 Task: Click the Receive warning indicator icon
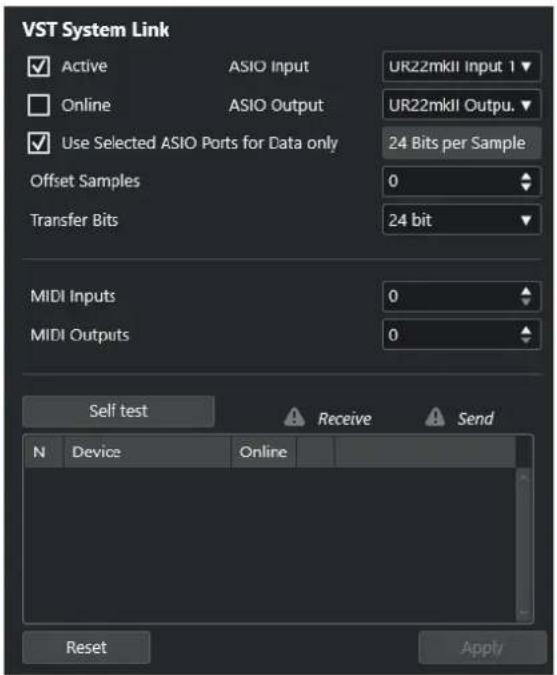coord(294,417)
